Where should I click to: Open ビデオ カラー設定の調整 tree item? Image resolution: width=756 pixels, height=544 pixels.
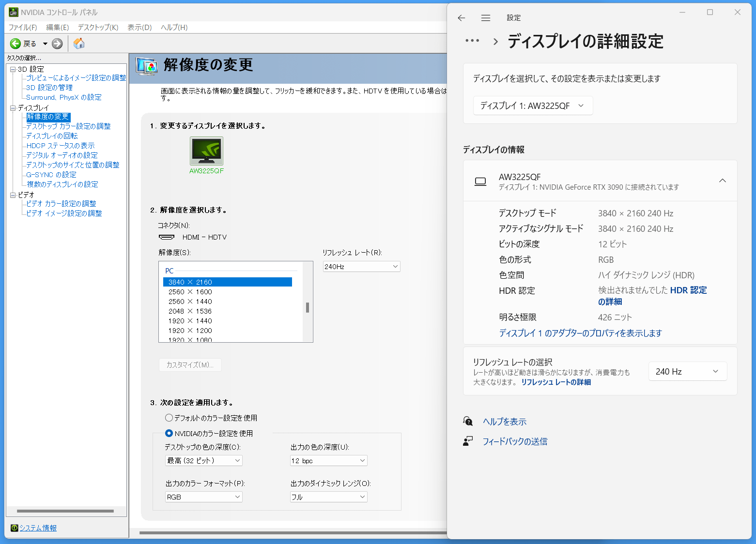(61, 204)
